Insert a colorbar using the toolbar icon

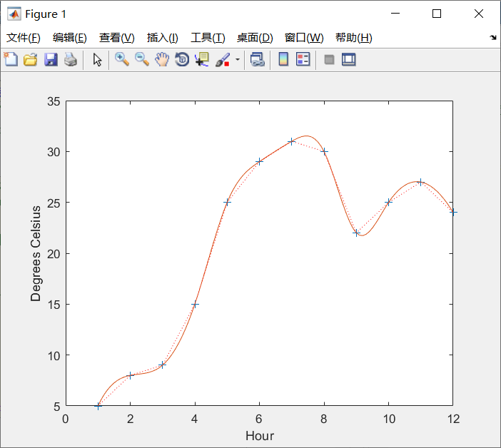point(283,59)
